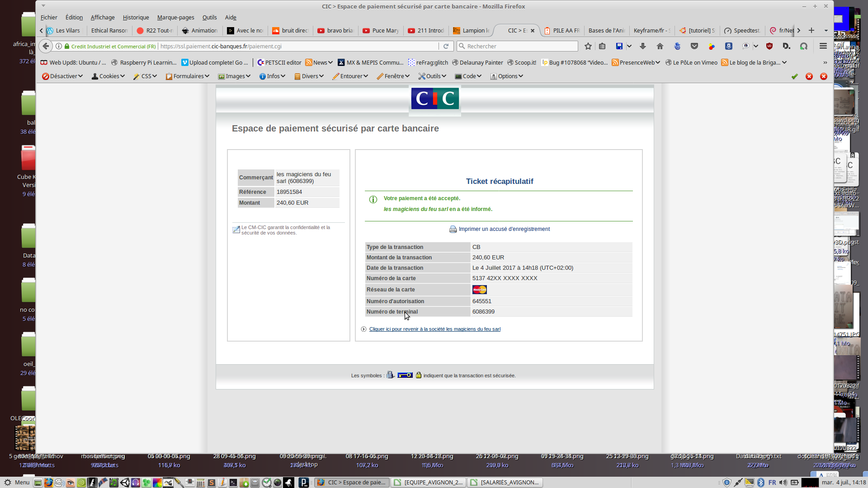Image resolution: width=868 pixels, height=488 pixels.
Task: Go to the Home page icon
Action: click(660, 46)
